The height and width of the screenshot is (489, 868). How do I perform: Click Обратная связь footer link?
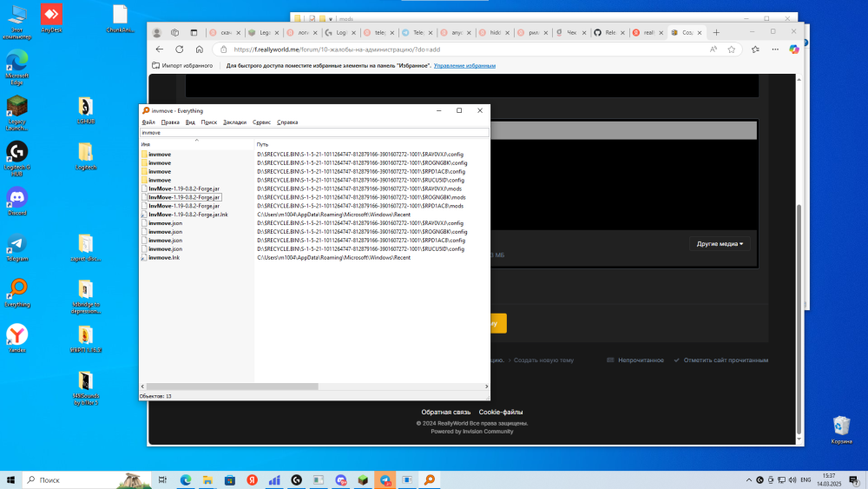[445, 412]
